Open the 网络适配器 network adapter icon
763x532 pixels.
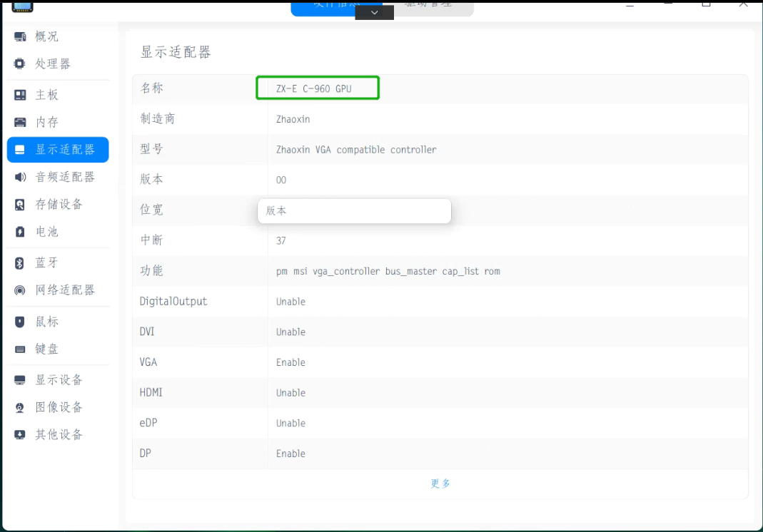(19, 290)
